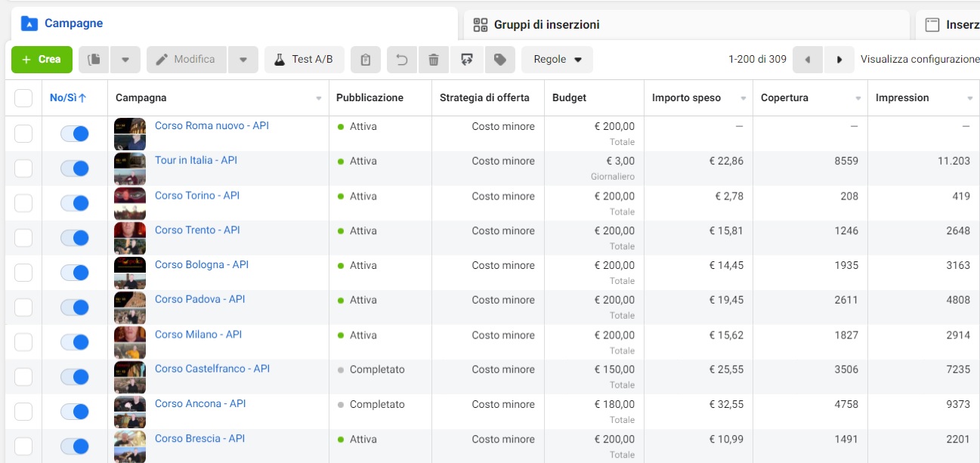Viewport: 980px width, 463px height.
Task: Expand the dropdown arrow beside Modifica
Action: coord(243,60)
